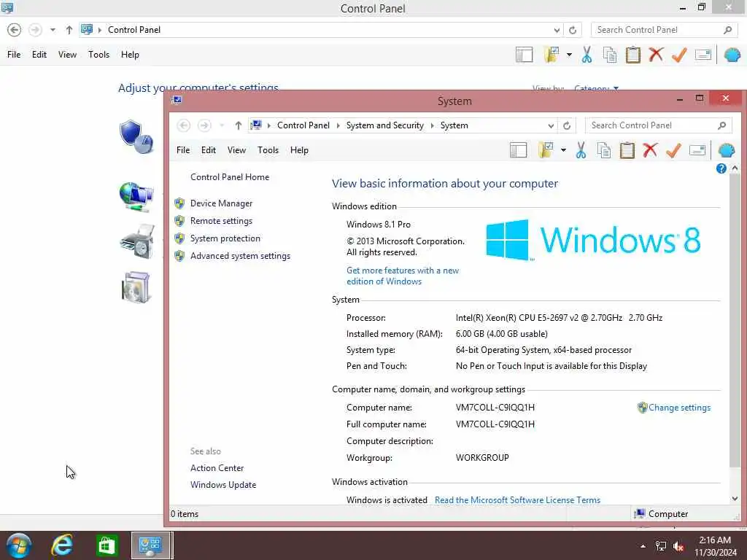747x560 pixels.
Task: Click blue globe icon in System window toolbar
Action: coord(727,150)
